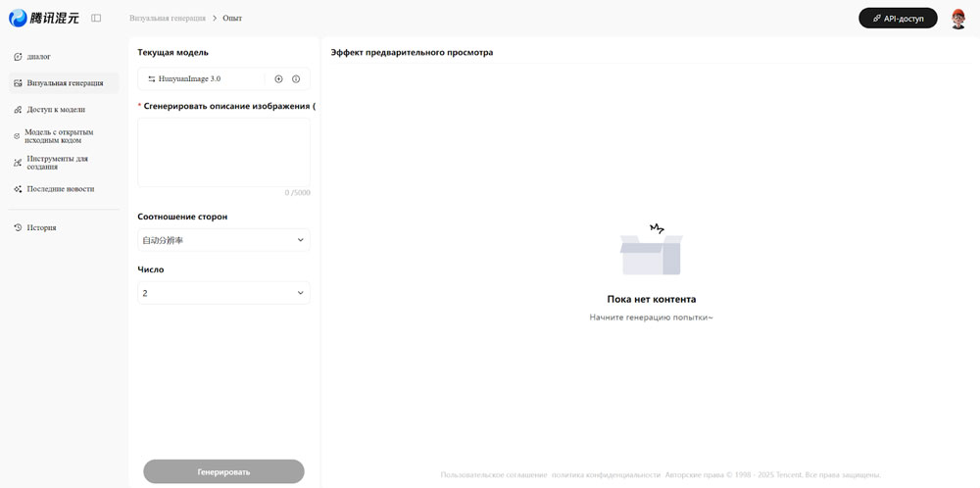Focus the image description text field

coord(223,152)
